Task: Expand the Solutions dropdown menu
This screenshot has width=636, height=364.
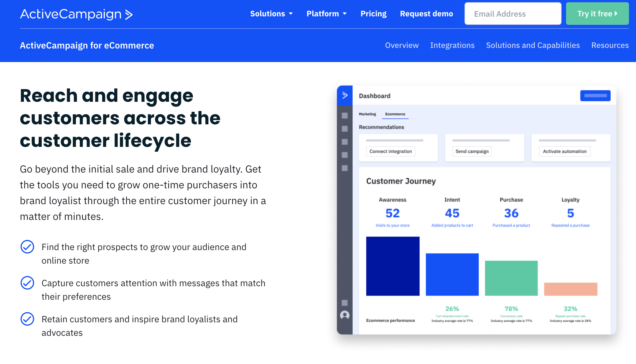Action: (x=272, y=14)
